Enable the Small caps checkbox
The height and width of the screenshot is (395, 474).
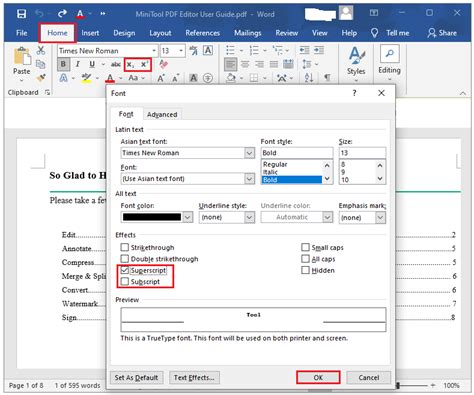(x=305, y=247)
